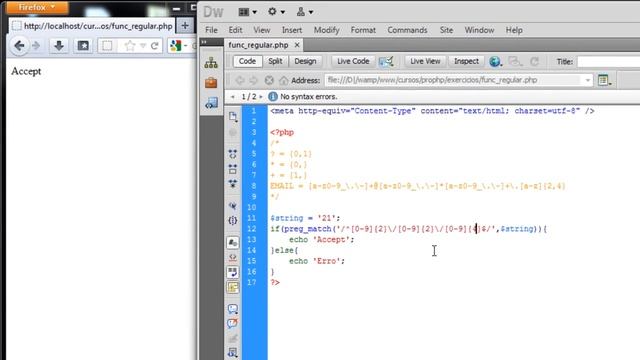The height and width of the screenshot is (360, 640).
Task: Click the Firefox bookmark star icon
Action: tap(130, 46)
